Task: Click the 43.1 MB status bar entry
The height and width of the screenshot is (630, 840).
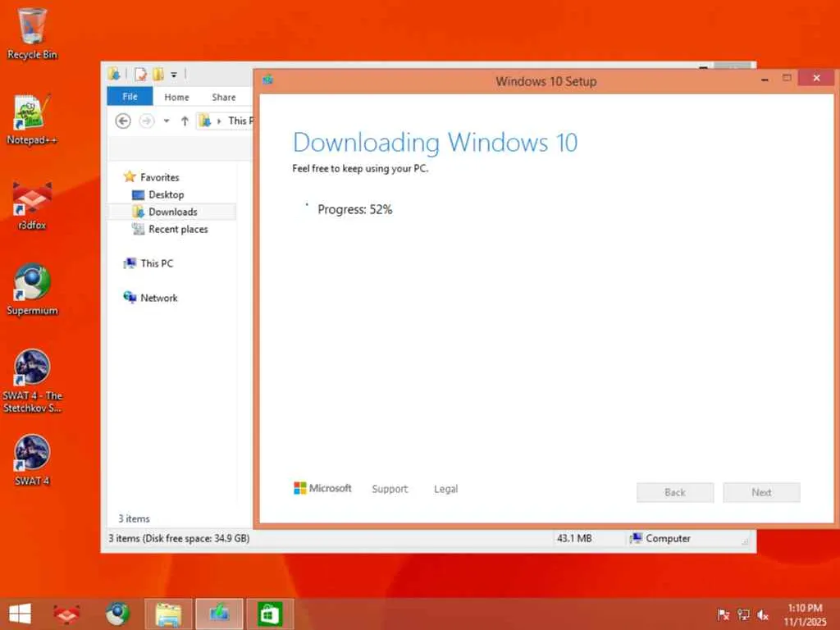Action: click(574, 538)
